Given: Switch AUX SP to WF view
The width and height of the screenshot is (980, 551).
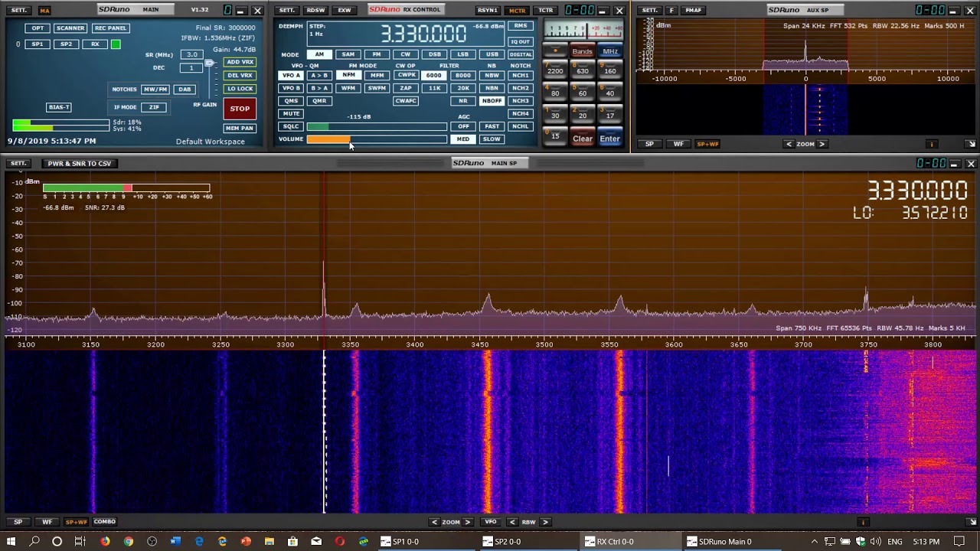Looking at the screenshot, I should tap(678, 144).
